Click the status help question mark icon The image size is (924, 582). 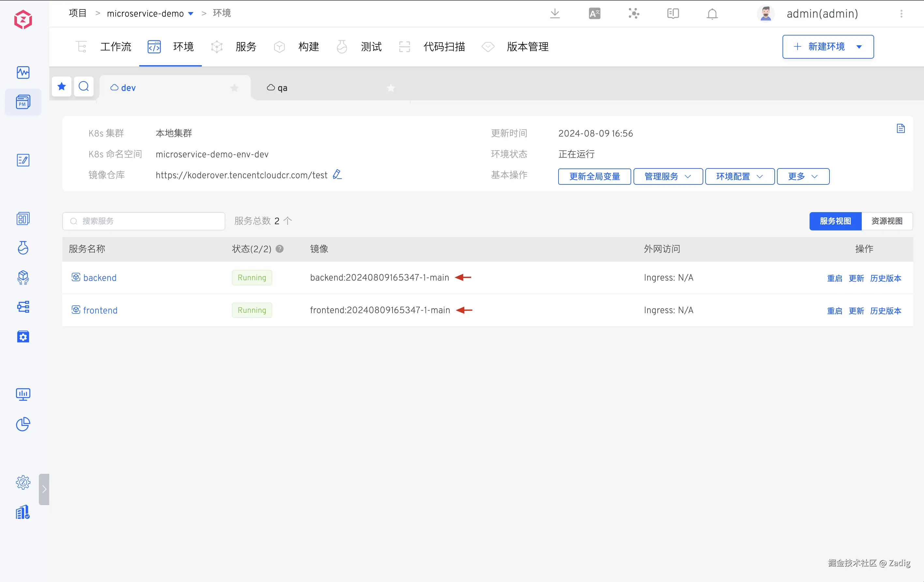point(280,249)
